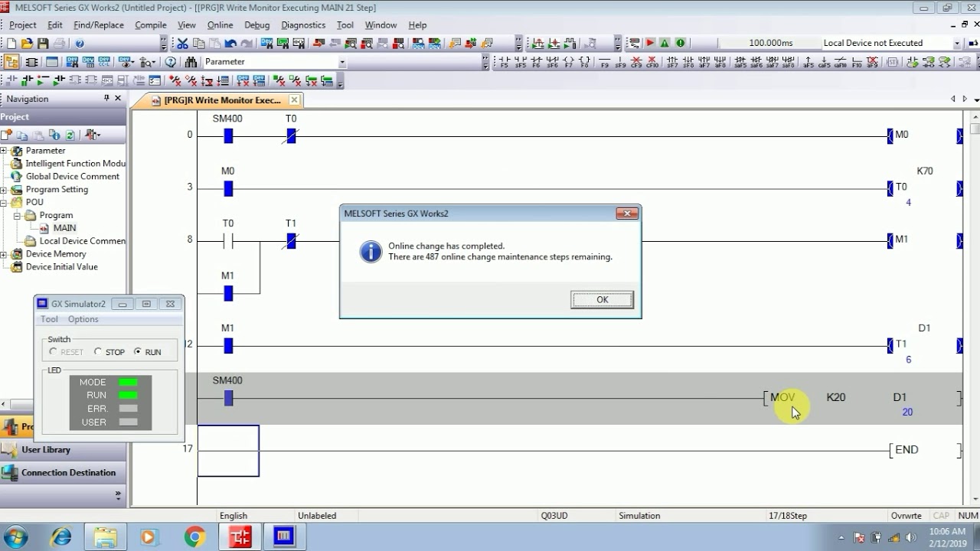Delete horizontal line with cF9 icon
This screenshot has width=980, height=551.
click(636, 62)
